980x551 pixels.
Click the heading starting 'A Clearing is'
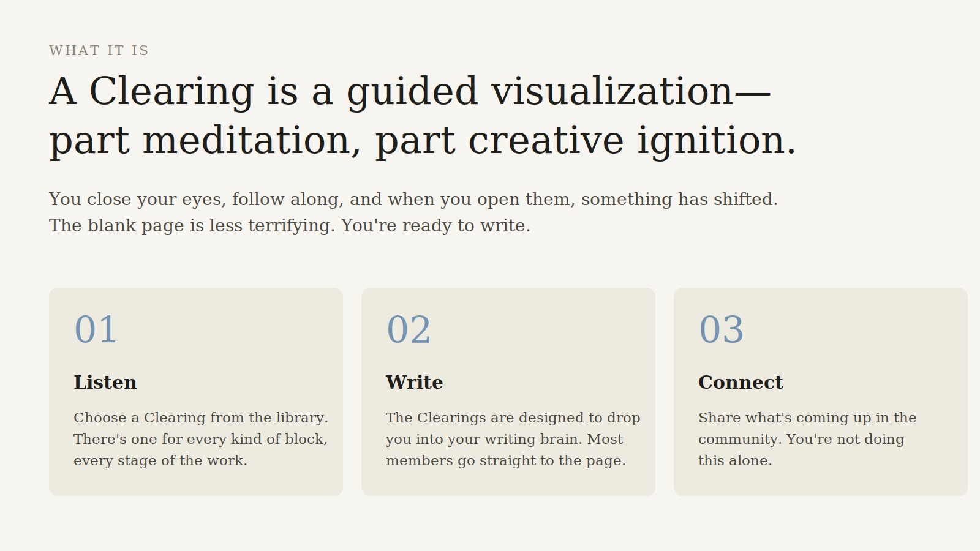tap(423, 116)
